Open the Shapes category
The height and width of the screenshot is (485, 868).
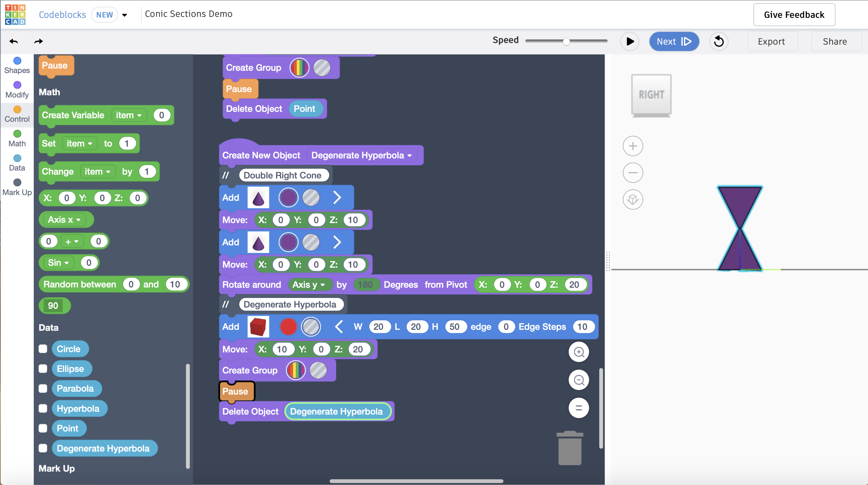[x=17, y=65]
